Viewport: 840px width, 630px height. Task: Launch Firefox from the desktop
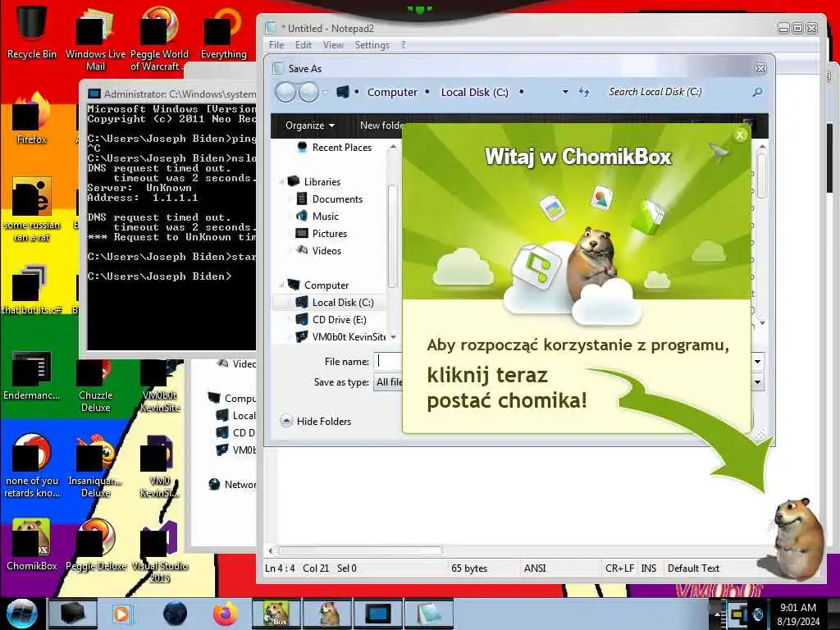pos(31,119)
